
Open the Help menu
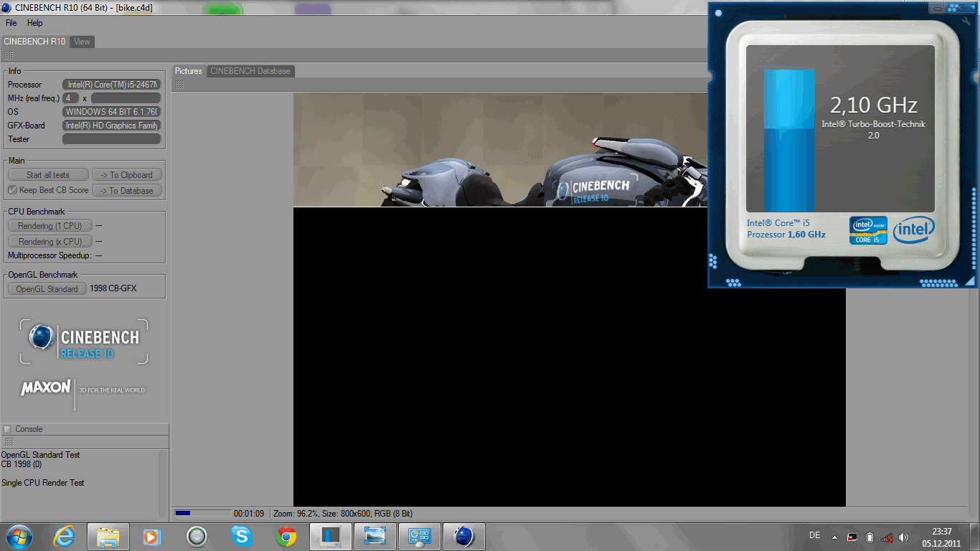tap(35, 23)
